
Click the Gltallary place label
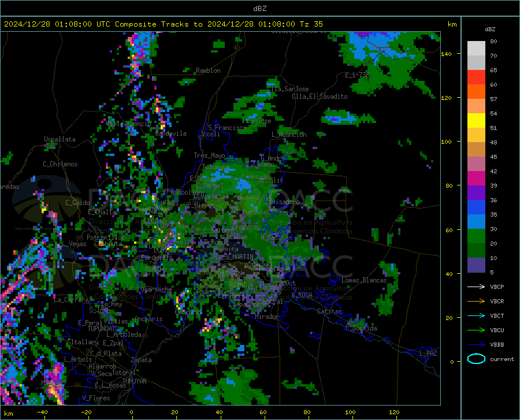click(x=83, y=342)
